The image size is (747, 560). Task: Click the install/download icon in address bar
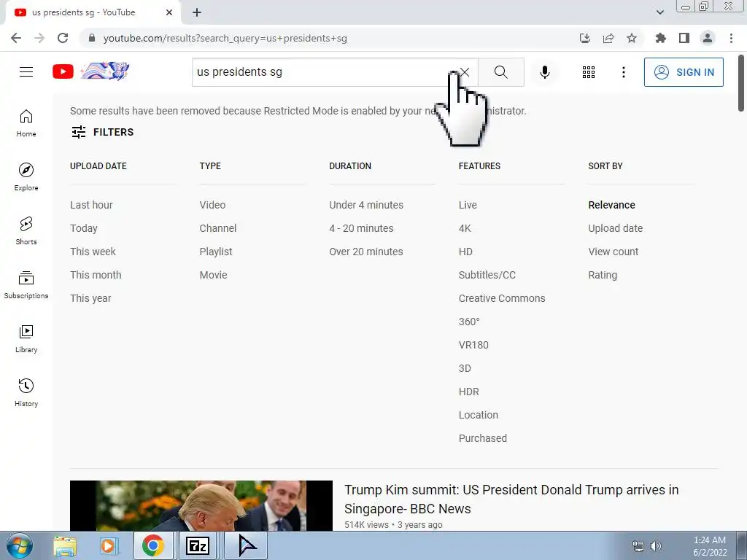point(585,38)
